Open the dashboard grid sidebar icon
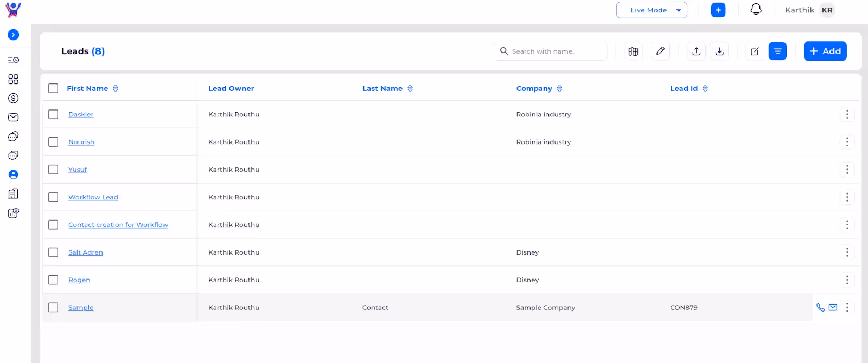The width and height of the screenshot is (868, 363). point(14,79)
